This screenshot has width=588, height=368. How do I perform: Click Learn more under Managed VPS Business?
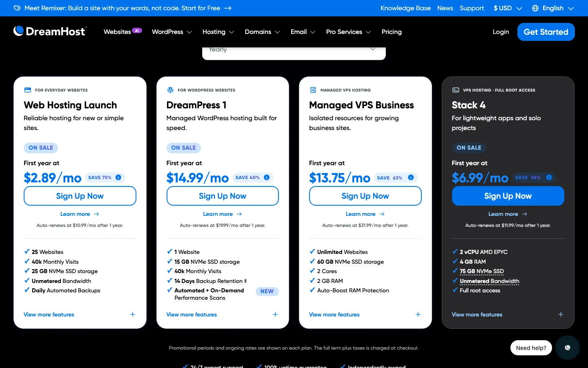[x=365, y=214]
